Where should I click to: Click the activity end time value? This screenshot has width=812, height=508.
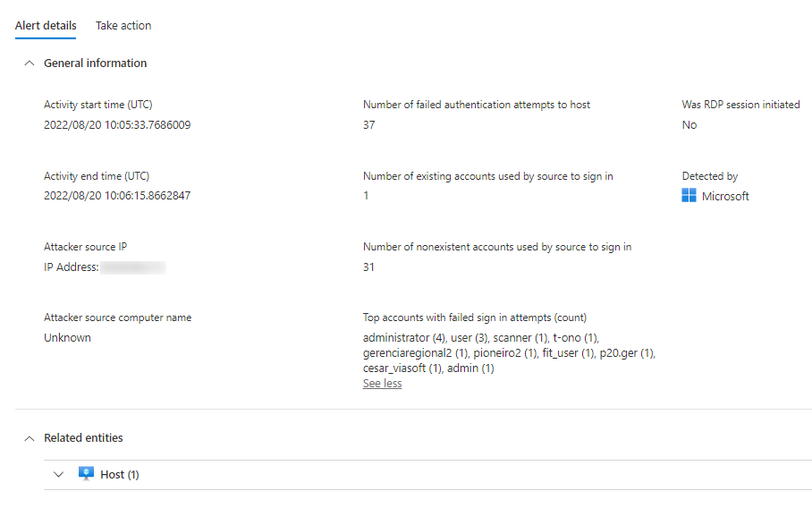point(117,196)
